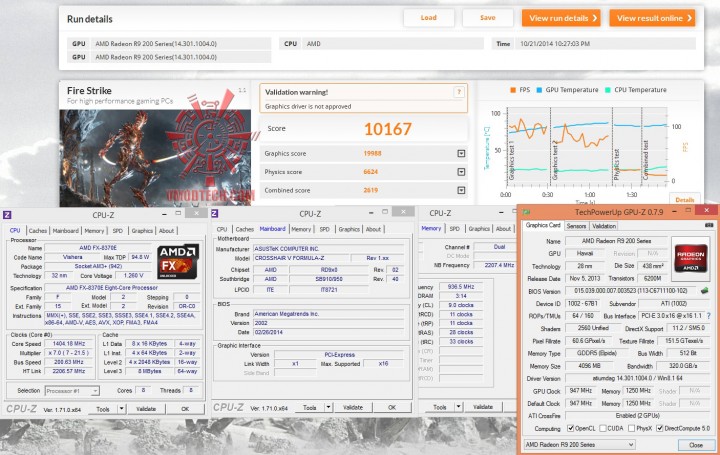Switch to SPD tab in first CPU-Z window
This screenshot has width=720, height=455.
pyautogui.click(x=118, y=230)
